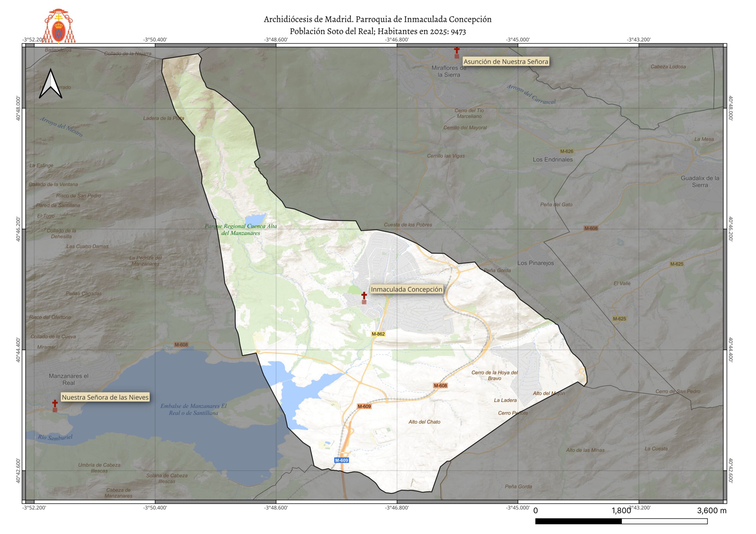Image resolution: width=756 pixels, height=534 pixels.
Task: Click the blue M-609 road shield
Action: point(341,460)
